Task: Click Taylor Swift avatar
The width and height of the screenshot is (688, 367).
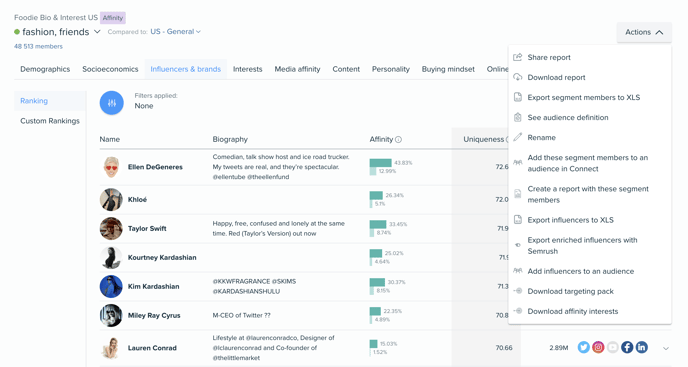Action: pyautogui.click(x=111, y=228)
